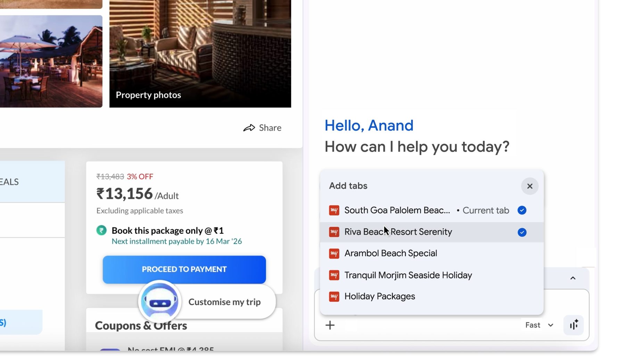This screenshot has height=362, width=644.
Task: Open the beach restaurant photo thumbnail
Action: click(51, 61)
